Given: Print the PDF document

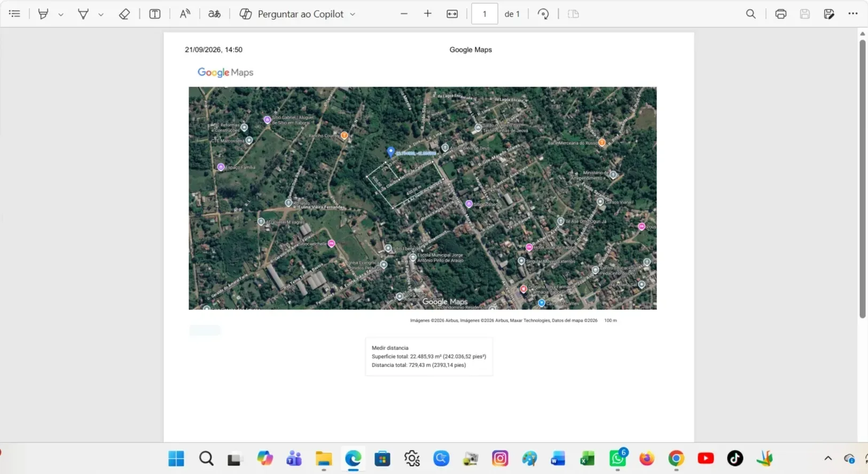Looking at the screenshot, I should [781, 14].
